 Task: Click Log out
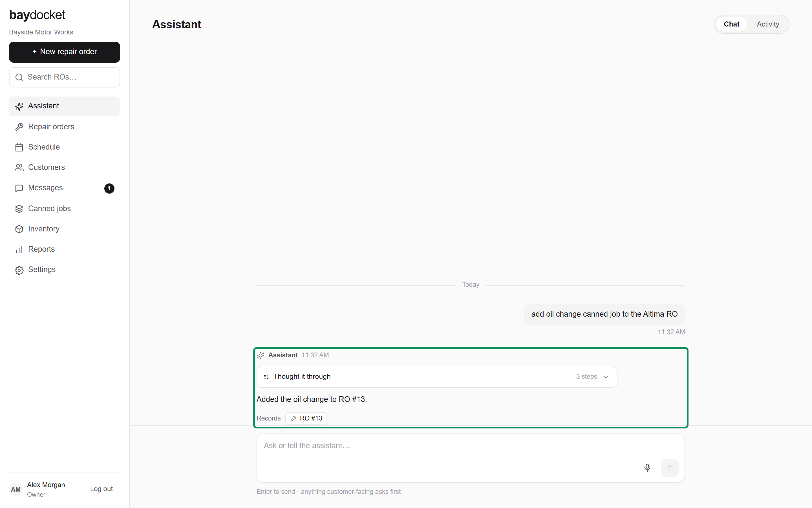click(x=101, y=489)
